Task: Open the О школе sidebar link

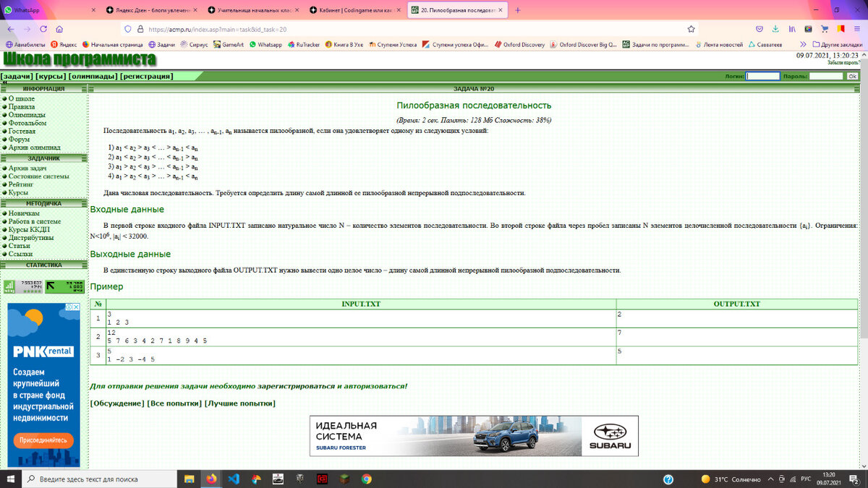Action: 21,98
